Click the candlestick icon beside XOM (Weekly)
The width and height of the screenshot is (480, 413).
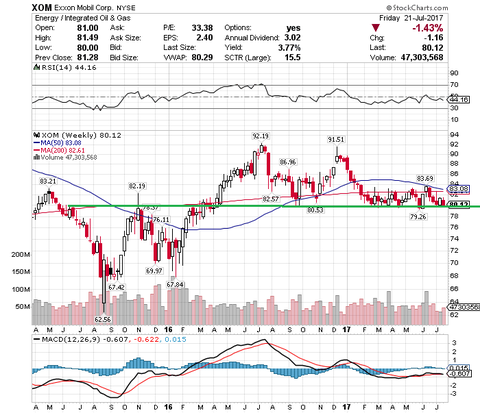pyautogui.click(x=36, y=135)
